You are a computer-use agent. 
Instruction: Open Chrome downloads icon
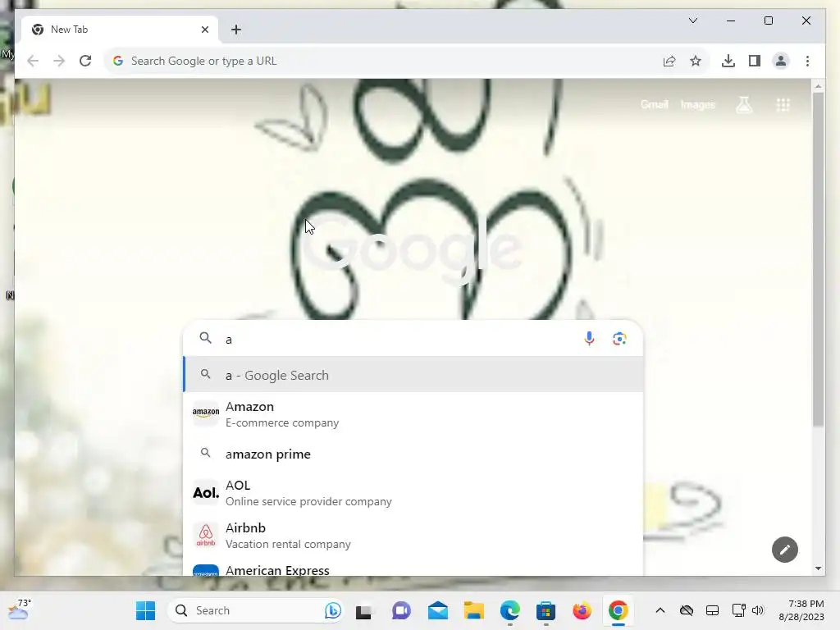click(728, 61)
